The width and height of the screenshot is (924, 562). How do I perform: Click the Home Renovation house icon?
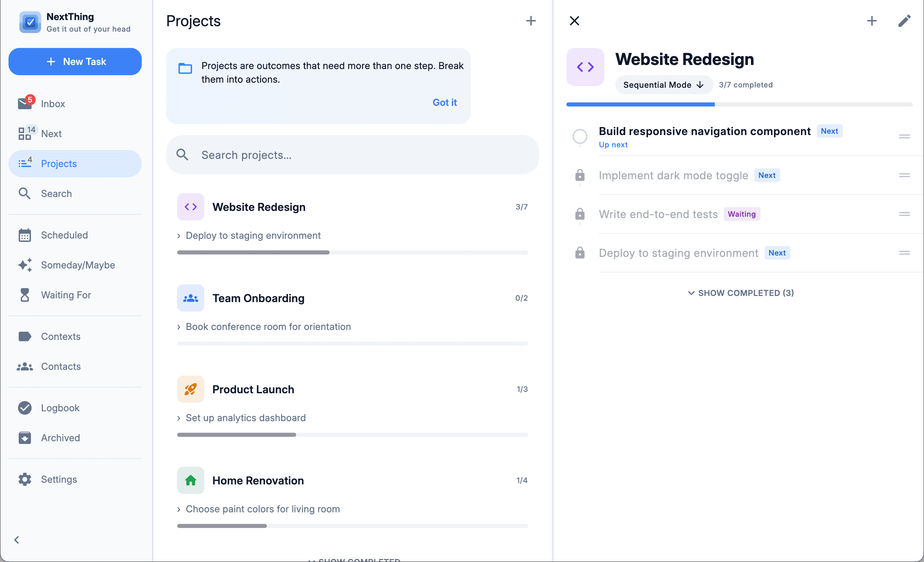pyautogui.click(x=190, y=480)
